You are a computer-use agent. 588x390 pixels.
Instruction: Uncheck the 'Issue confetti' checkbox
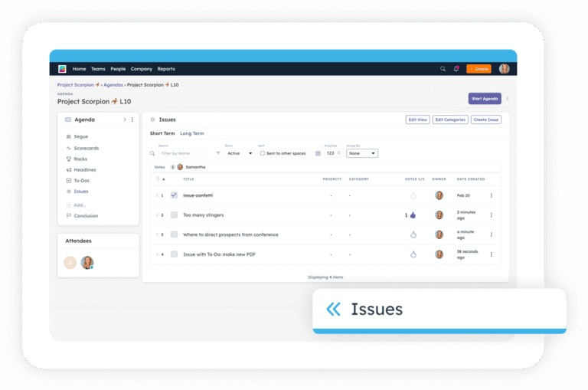[174, 195]
